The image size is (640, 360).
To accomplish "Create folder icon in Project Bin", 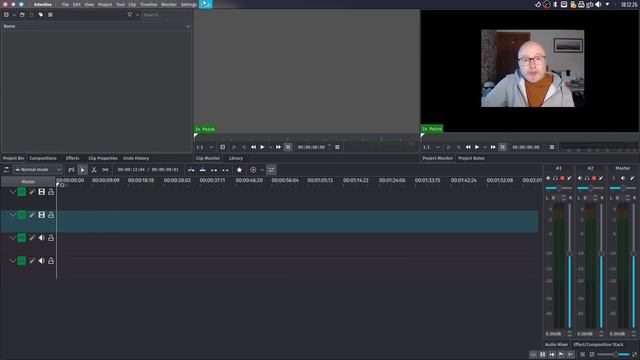I will pyautogui.click(x=22, y=15).
